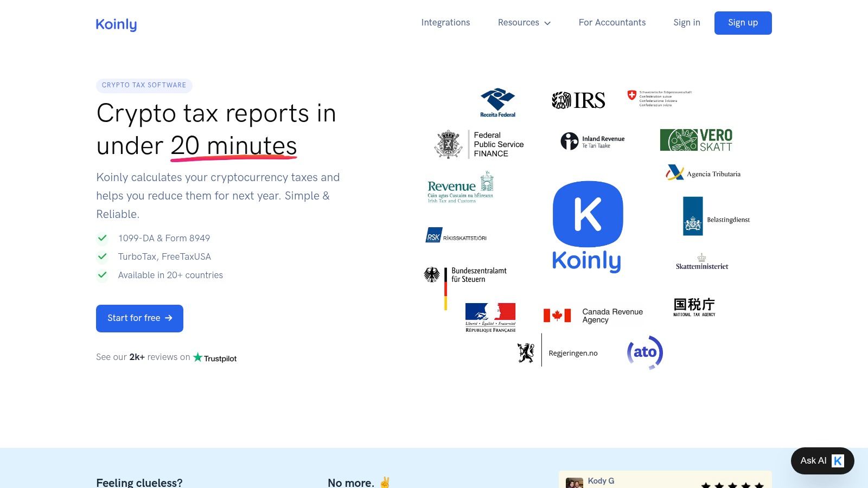Click the Koinly logo in the header
This screenshot has width=868, height=488.
point(116,24)
